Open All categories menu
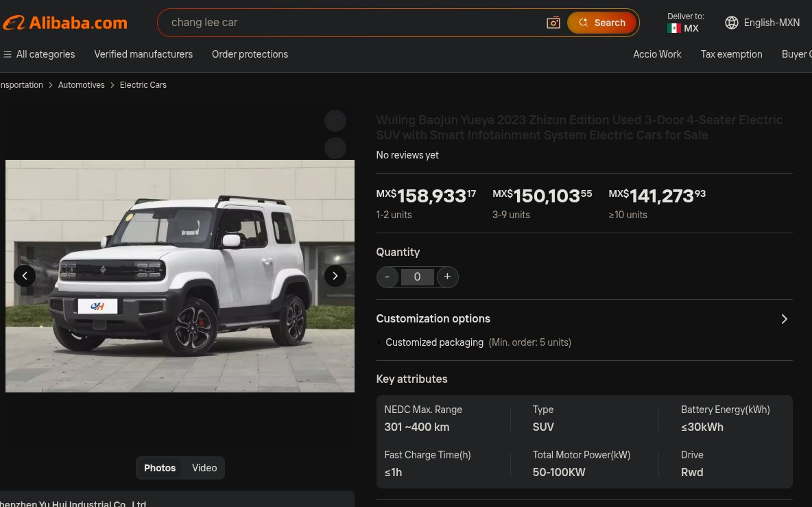Viewport: 812px width, 507px height. [39, 54]
